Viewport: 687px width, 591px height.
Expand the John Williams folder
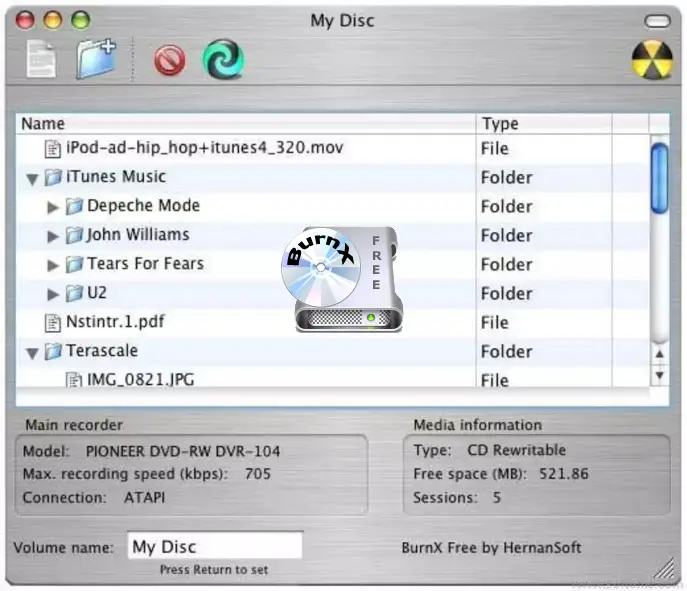pos(53,236)
